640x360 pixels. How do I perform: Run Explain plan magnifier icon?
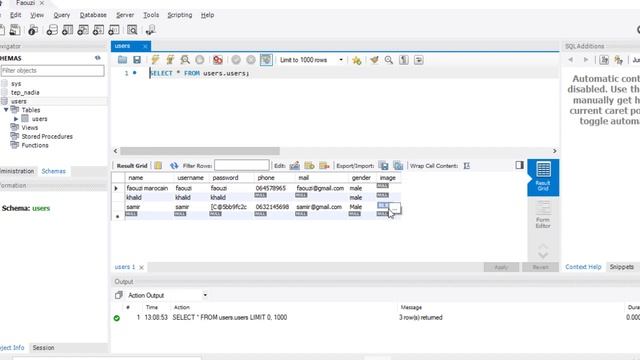pos(185,60)
